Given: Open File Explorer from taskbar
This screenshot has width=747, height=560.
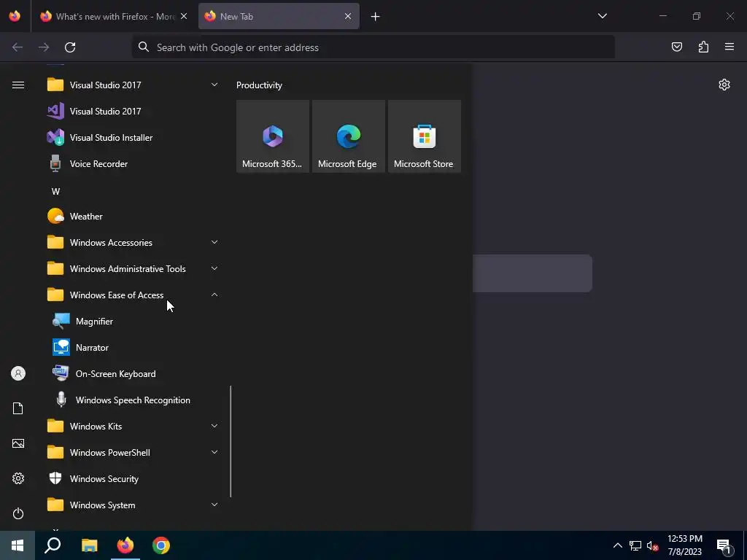Looking at the screenshot, I should coord(90,545).
